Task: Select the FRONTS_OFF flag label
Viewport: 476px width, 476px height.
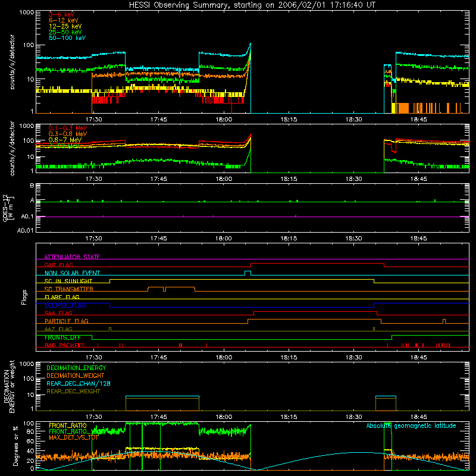Action: click(x=62, y=337)
